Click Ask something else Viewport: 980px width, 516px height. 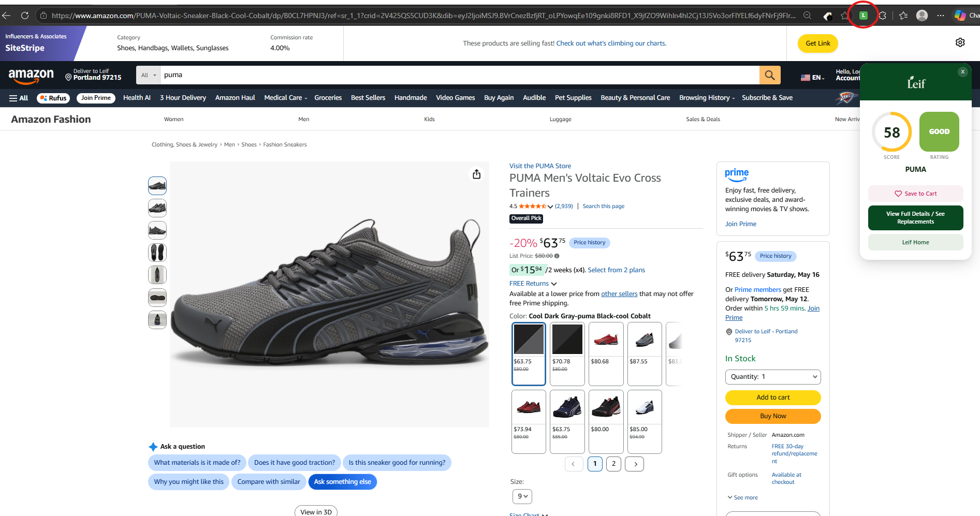(343, 482)
